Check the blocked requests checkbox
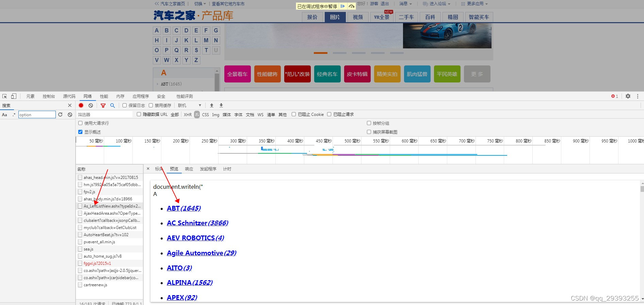The width and height of the screenshot is (644, 305). [x=329, y=114]
